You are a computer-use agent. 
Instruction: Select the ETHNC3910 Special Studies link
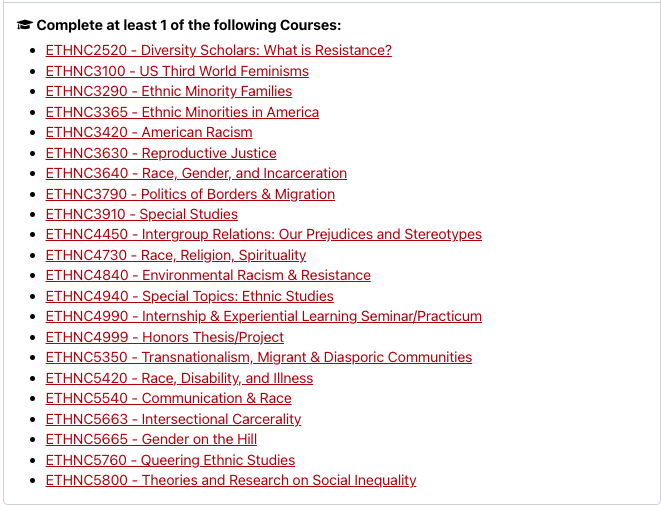142,214
